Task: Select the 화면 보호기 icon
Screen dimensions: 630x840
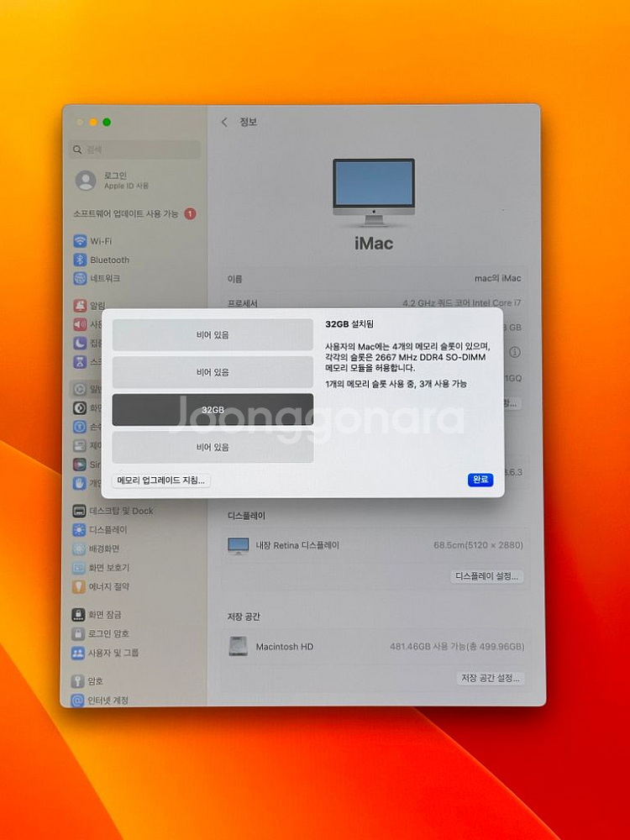Action: coord(79,567)
